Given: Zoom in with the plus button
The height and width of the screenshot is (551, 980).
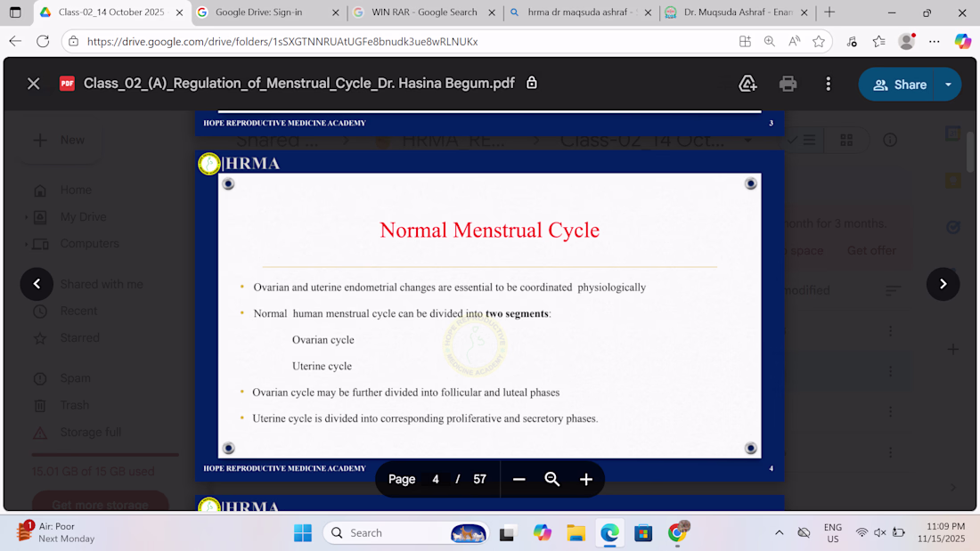Looking at the screenshot, I should pos(585,479).
